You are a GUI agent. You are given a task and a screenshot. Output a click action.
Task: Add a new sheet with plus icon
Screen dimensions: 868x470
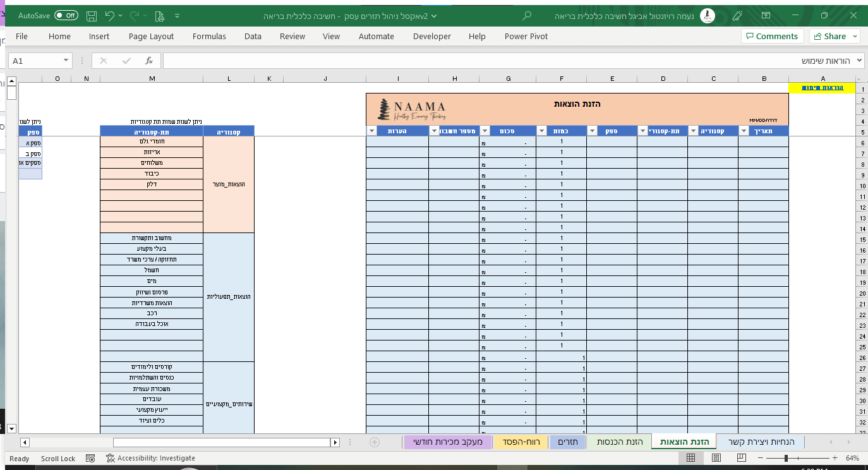[x=374, y=442]
